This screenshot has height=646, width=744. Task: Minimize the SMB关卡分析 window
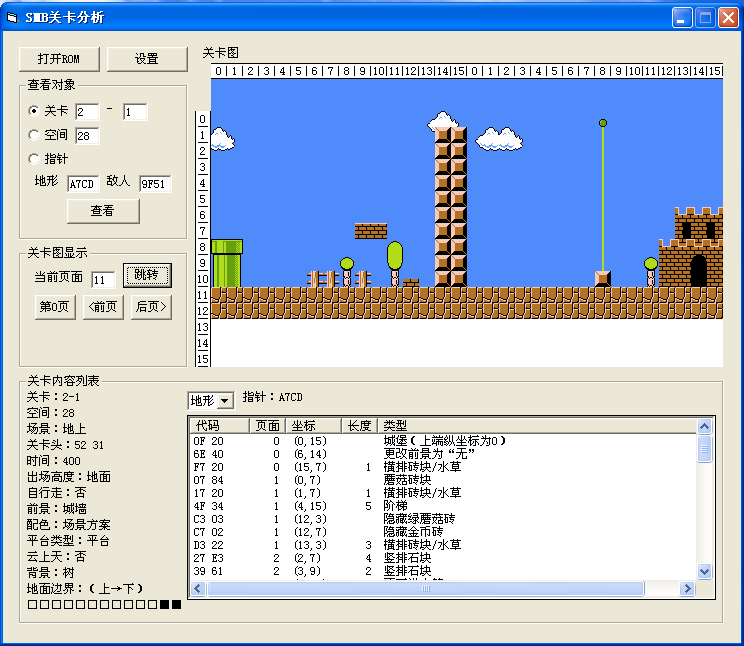click(682, 18)
